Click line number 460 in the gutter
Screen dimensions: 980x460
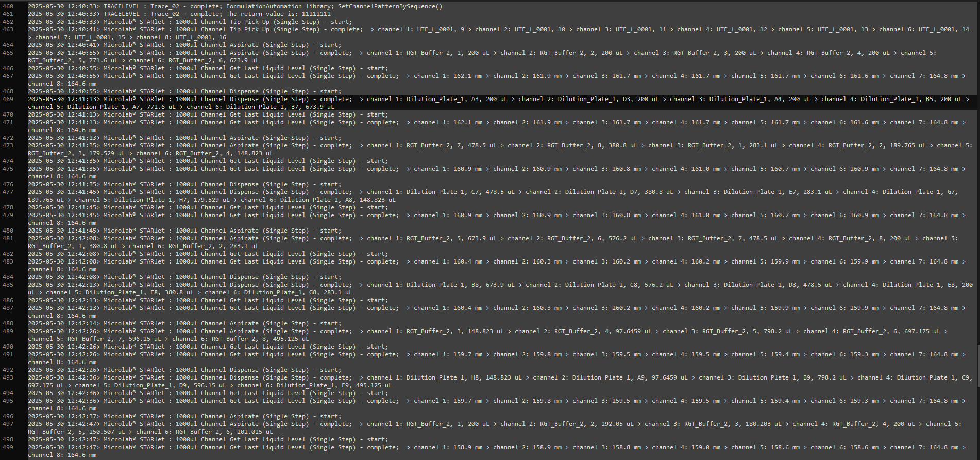point(8,6)
